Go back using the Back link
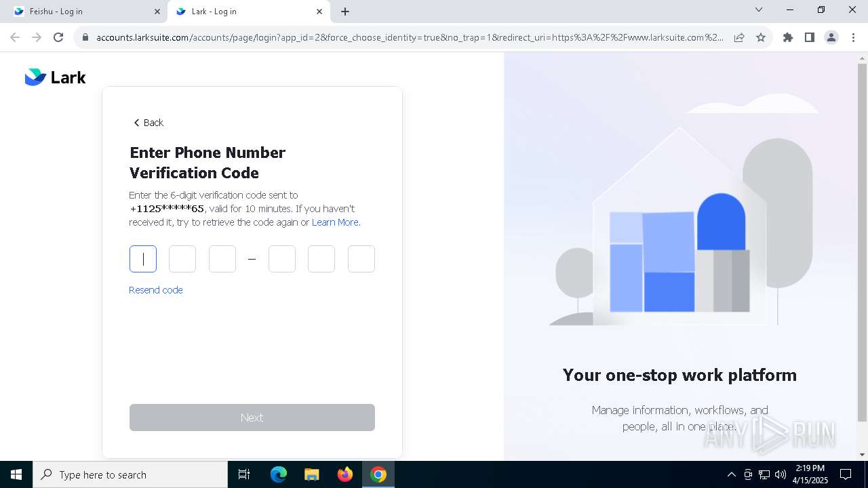 149,123
